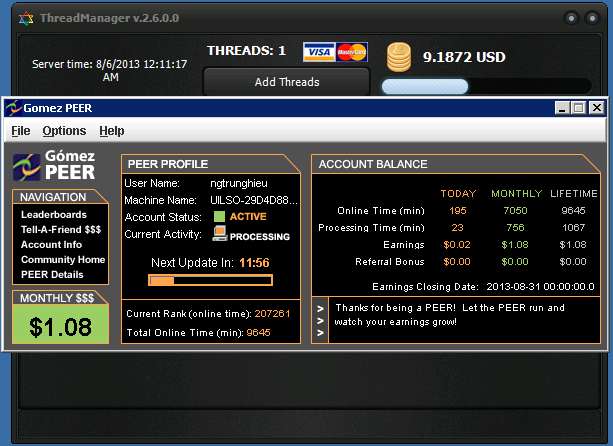
Task: Click the PROCESSING activity text
Action: click(260, 237)
